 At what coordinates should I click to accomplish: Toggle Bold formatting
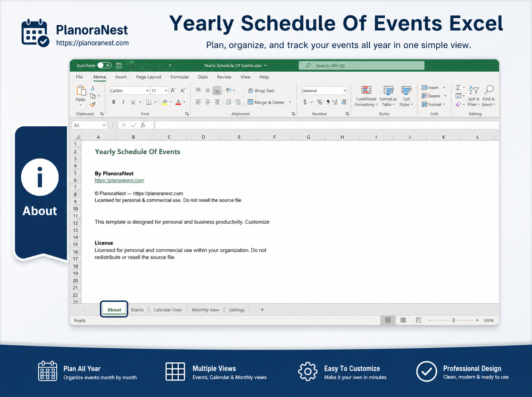(x=113, y=102)
